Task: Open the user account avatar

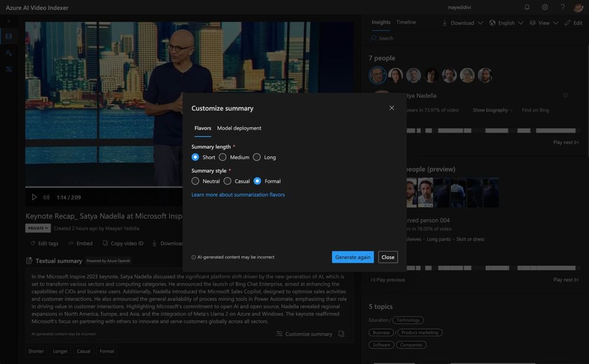Action: 578,7
